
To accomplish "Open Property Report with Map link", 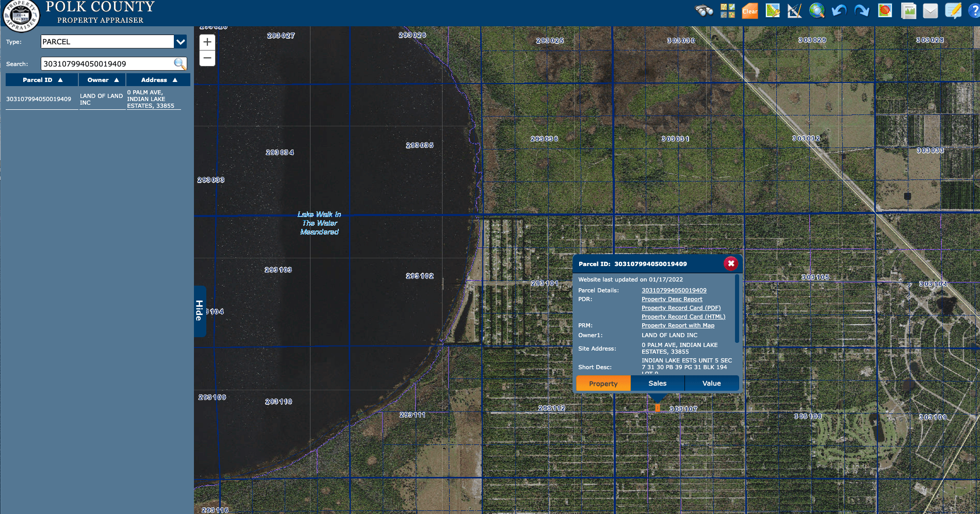I will click(x=678, y=325).
